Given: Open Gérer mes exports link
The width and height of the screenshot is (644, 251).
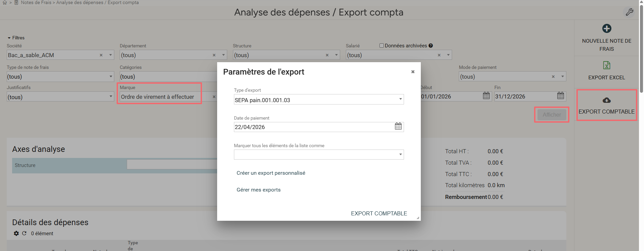Looking at the screenshot, I should tap(258, 190).
